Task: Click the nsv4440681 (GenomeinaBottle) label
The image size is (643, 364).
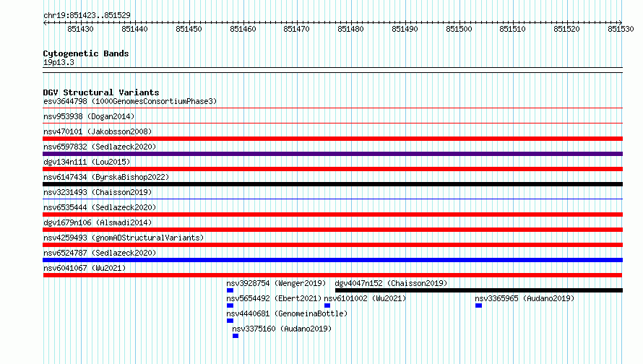Action: tap(287, 313)
